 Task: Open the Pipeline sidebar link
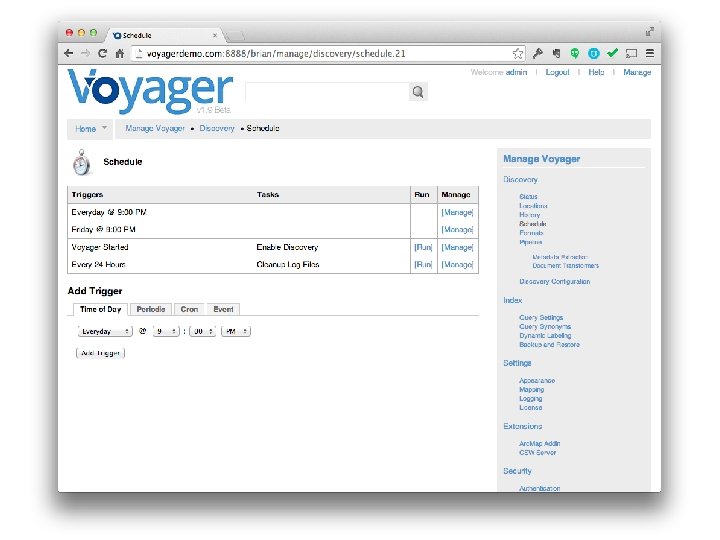point(530,242)
